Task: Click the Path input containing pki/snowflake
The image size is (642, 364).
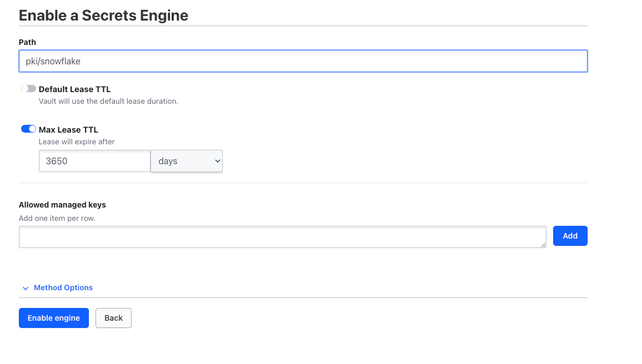Action: point(303,61)
